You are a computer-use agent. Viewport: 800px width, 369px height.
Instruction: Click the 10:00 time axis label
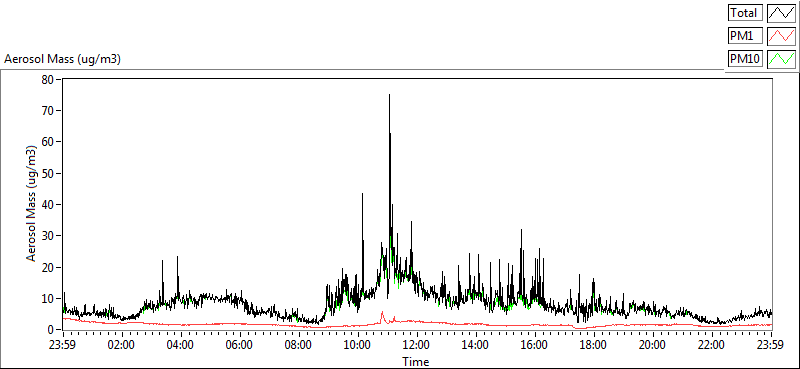click(358, 345)
